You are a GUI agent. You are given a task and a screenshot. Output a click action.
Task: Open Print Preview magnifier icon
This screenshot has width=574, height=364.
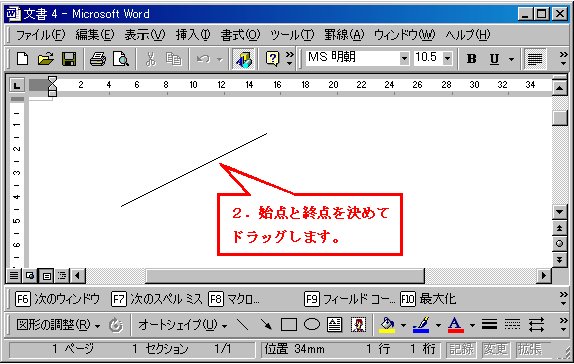click(x=120, y=59)
